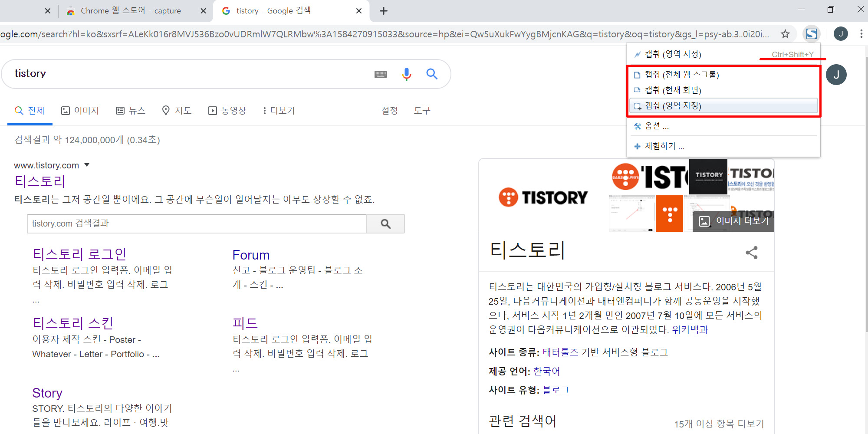
Task: Click the voice search microphone icon
Action: point(406,74)
